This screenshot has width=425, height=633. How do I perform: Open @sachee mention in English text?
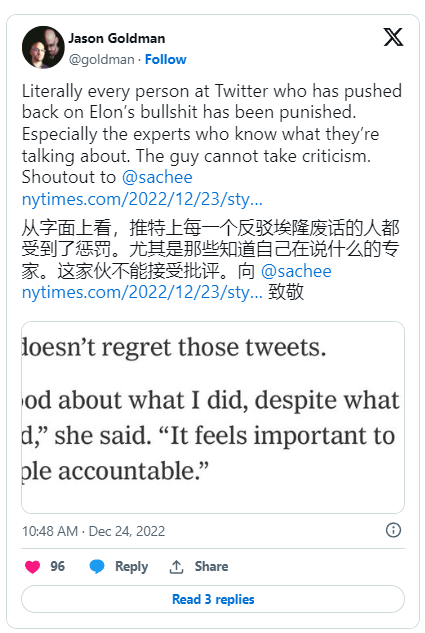pos(157,177)
